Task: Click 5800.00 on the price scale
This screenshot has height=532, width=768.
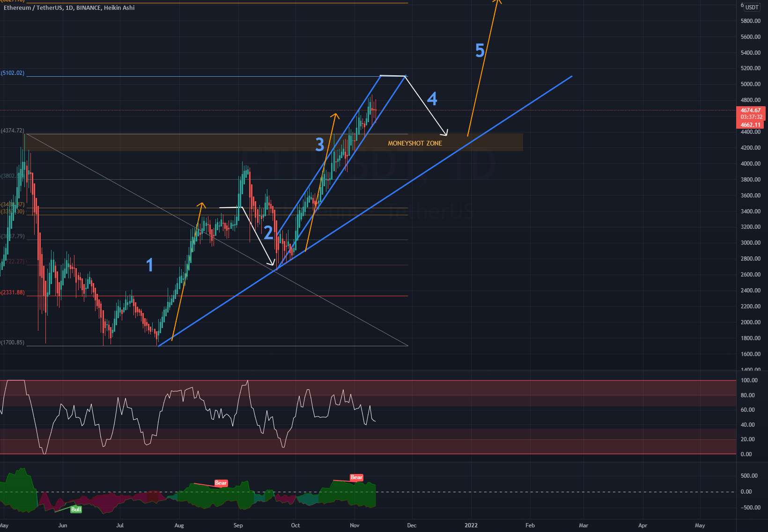Action: [750, 21]
